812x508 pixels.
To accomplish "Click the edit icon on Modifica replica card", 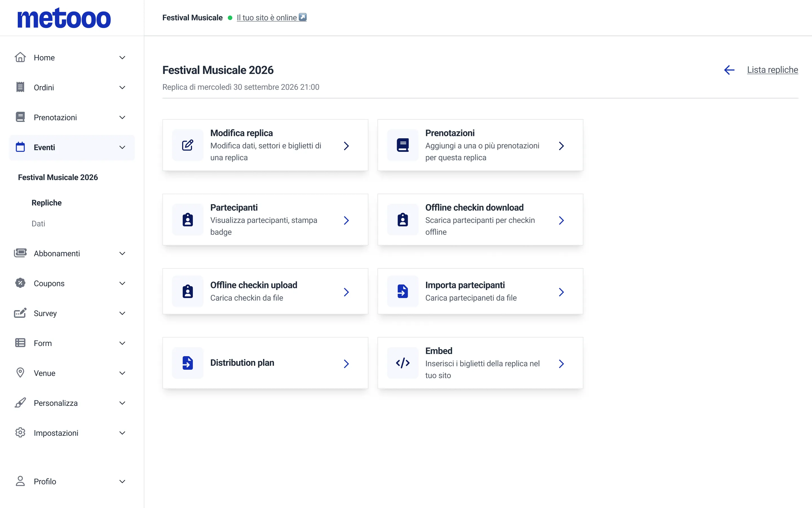I will [187, 145].
